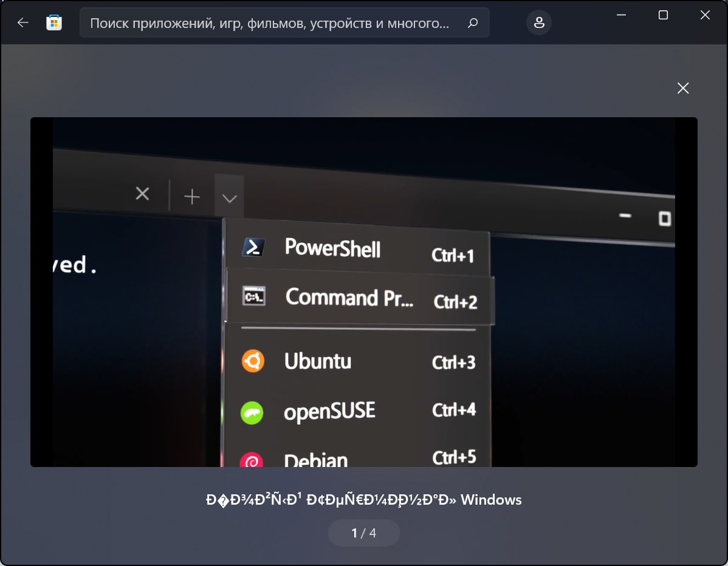Focus the app search input field
Image resolution: width=728 pixels, height=566 pixels.
point(284,22)
